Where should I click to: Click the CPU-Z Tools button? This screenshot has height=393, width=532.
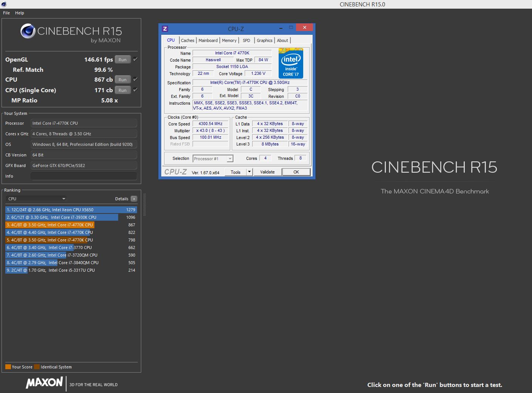(236, 172)
